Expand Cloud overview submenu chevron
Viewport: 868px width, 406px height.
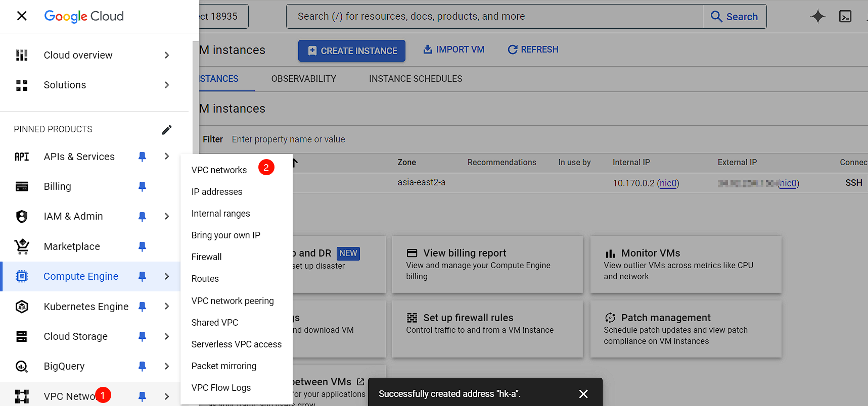(x=167, y=55)
